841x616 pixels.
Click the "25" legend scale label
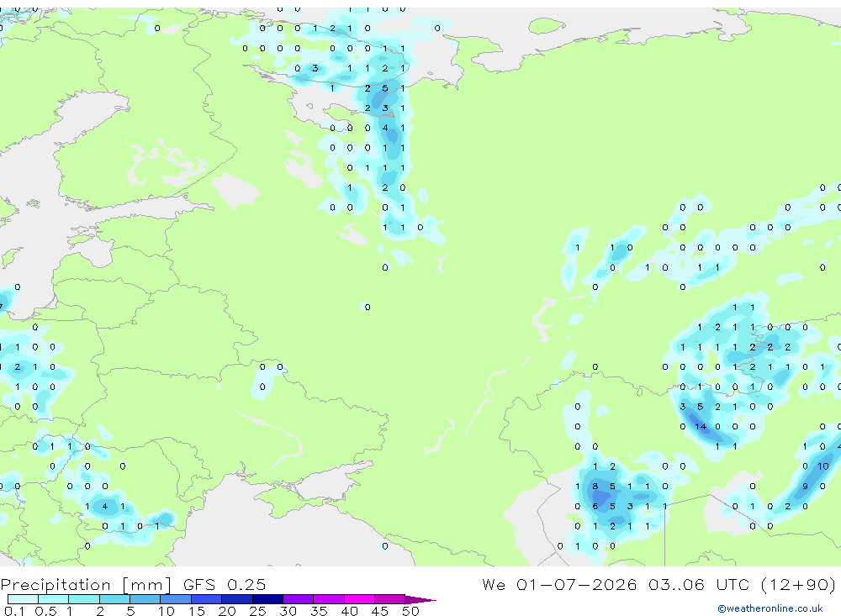click(x=257, y=611)
